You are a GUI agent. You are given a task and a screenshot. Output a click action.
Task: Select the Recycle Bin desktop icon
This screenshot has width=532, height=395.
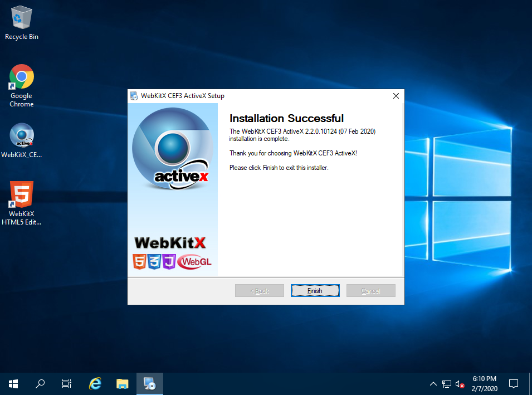22,23
